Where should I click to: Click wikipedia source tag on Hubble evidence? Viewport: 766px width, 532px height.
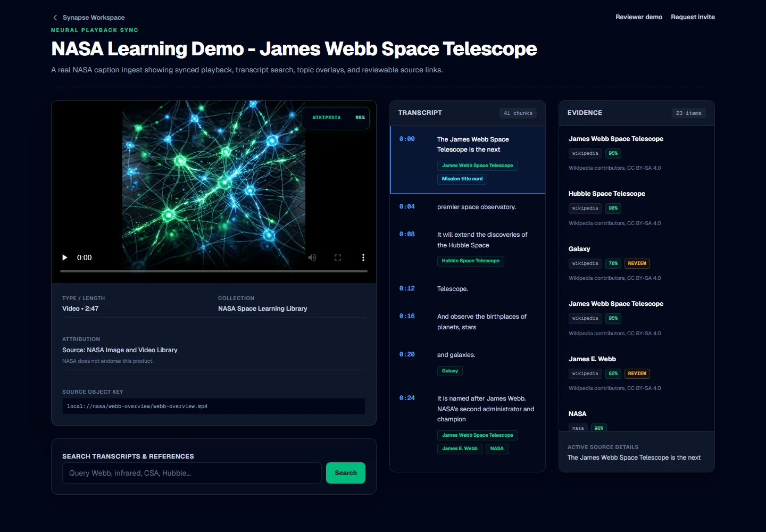click(585, 209)
